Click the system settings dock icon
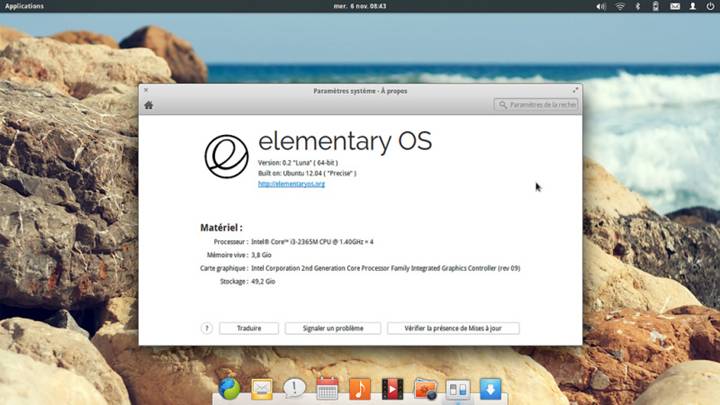Screen dimensions: 720x405 point(458,389)
